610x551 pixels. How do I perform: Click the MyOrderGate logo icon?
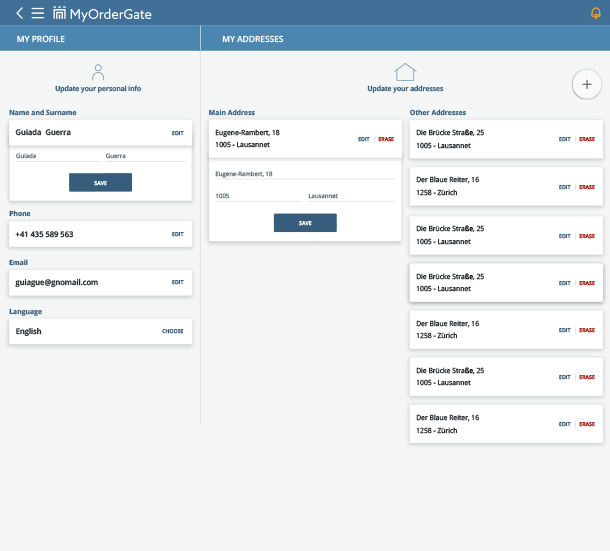pyautogui.click(x=60, y=13)
